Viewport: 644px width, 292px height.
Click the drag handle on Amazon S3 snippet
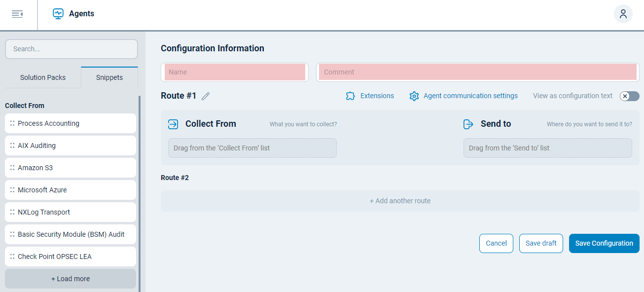[x=12, y=168]
